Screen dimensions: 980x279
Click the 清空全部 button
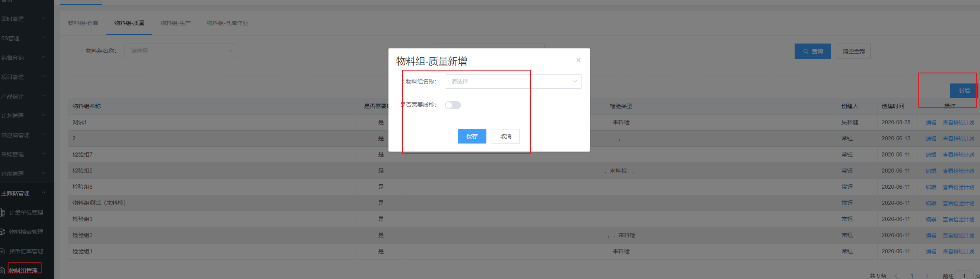pos(853,51)
